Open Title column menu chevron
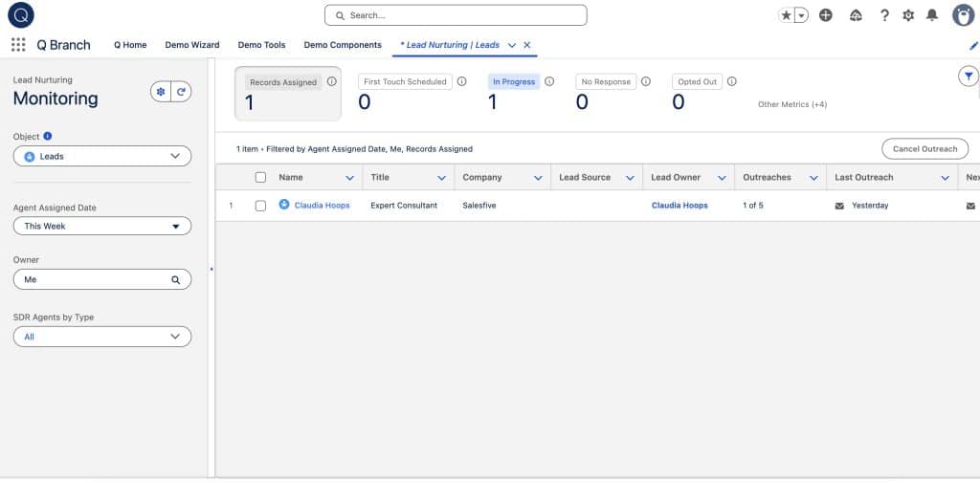 click(442, 178)
